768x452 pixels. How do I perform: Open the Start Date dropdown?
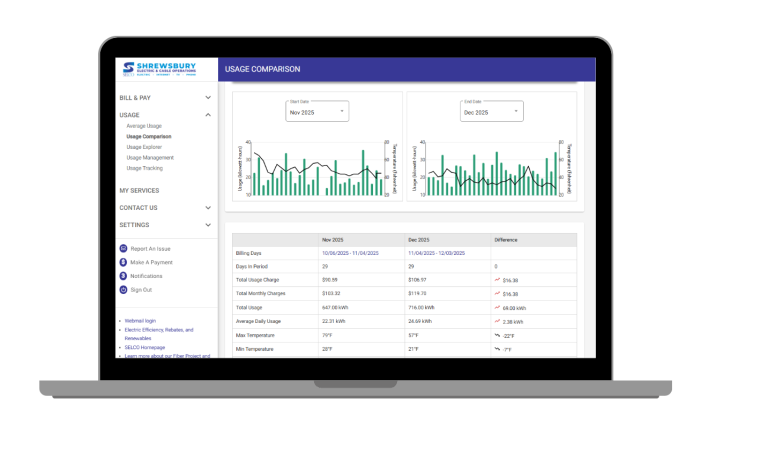click(317, 112)
